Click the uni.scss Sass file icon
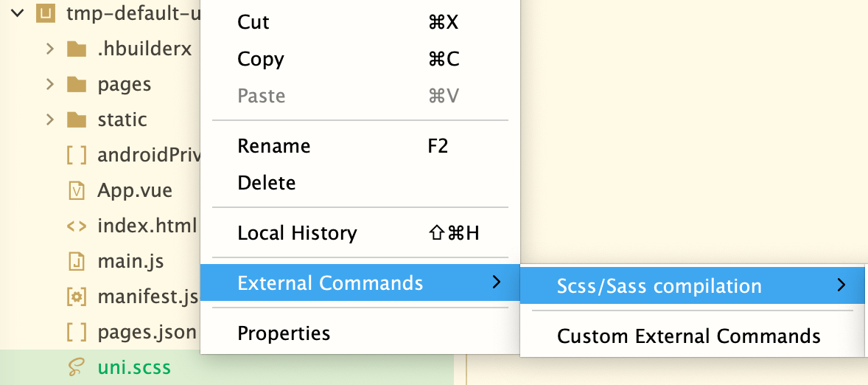This screenshot has width=868, height=385. [75, 367]
